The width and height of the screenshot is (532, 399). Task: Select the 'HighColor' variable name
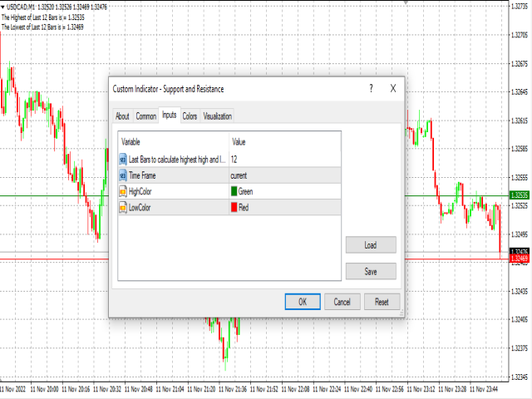pos(140,191)
